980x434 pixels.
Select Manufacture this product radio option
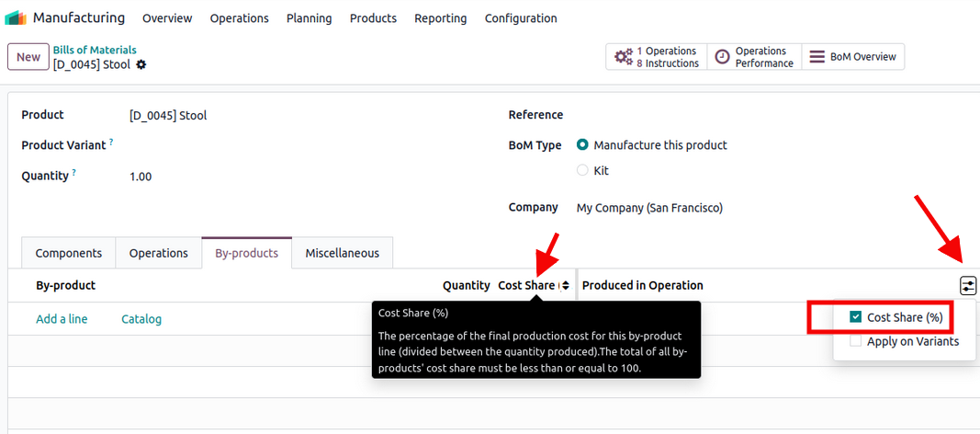click(582, 145)
